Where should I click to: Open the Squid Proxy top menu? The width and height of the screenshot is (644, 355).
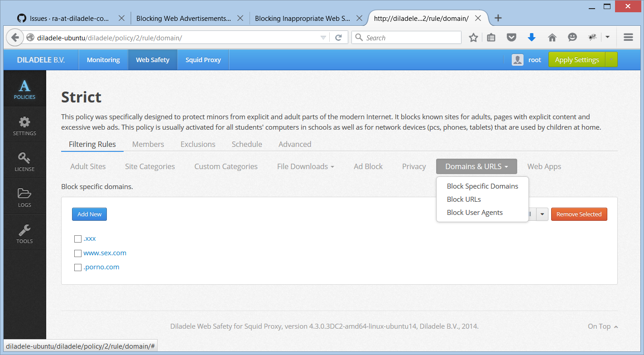point(203,60)
